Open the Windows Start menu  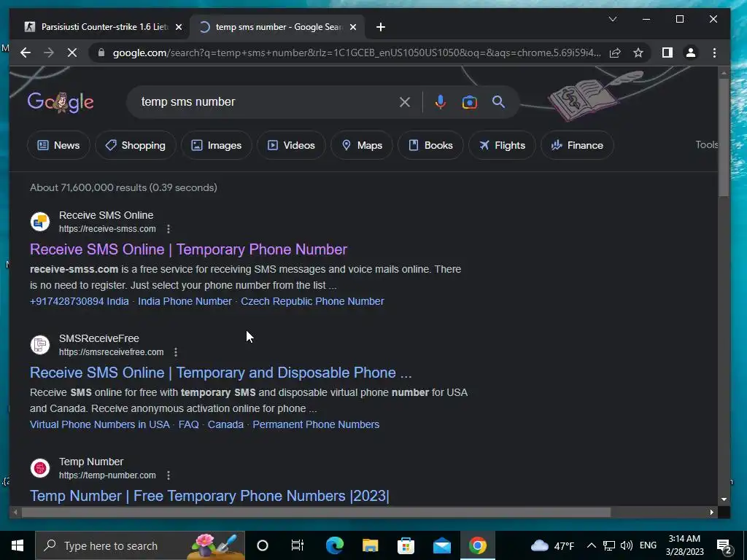18,545
